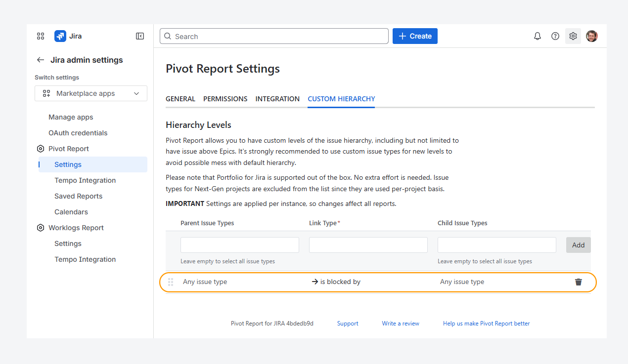Open the settings gear icon

[x=573, y=36]
